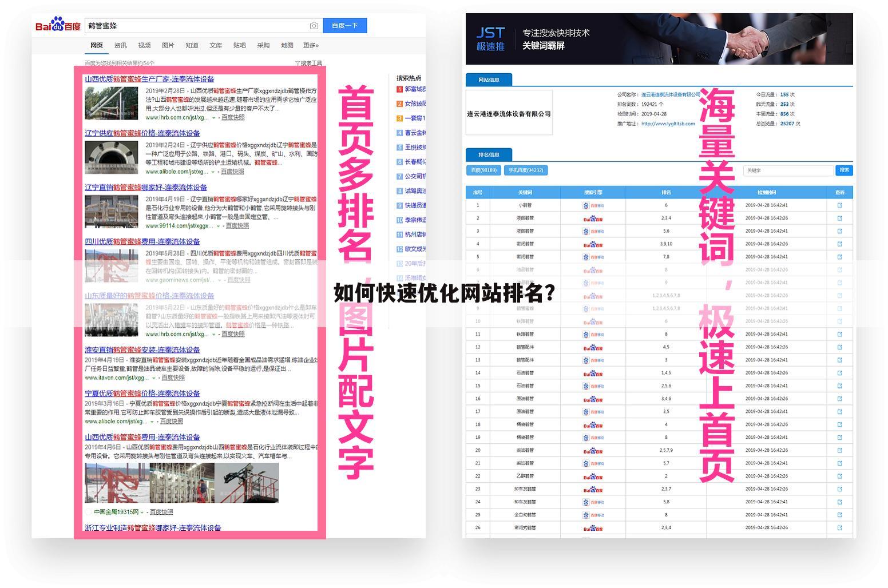Click inside the 关键字 input field
Screen dimensions: 888x588
click(789, 170)
